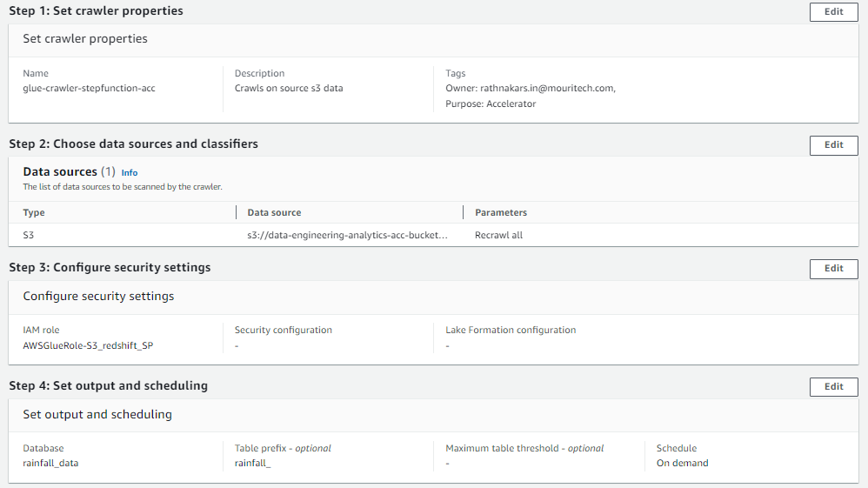Click the s3://data-engineering-analytics-acc-bucket path
This screenshot has height=488, width=868.
click(x=347, y=235)
